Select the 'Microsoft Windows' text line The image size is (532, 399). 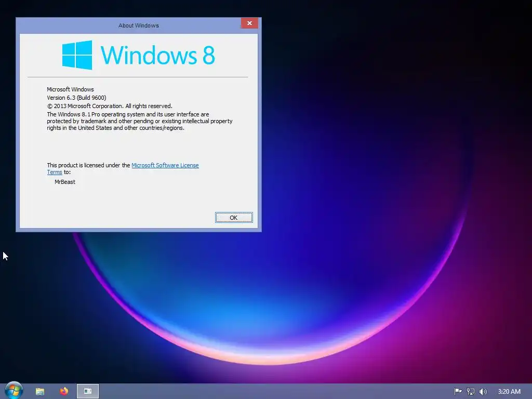coord(70,89)
